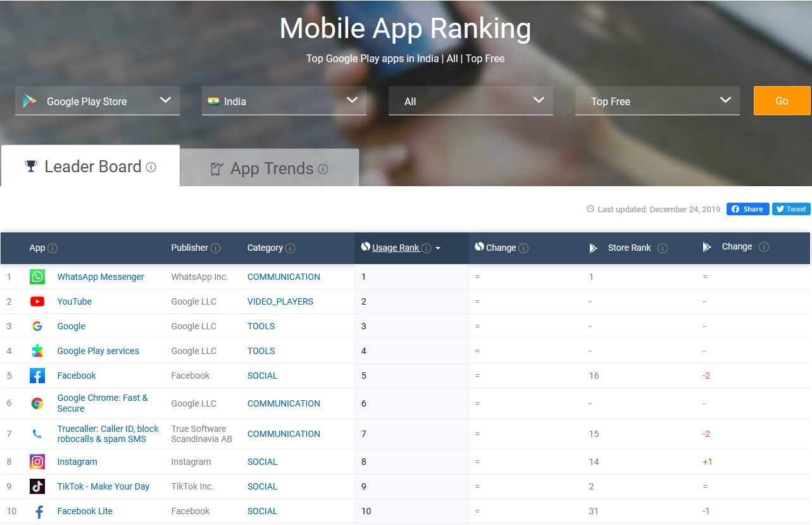
Task: Share the ranking on Facebook
Action: pos(748,209)
